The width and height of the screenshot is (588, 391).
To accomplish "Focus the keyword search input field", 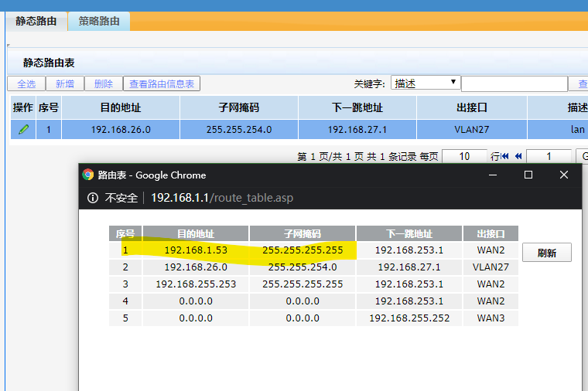I will click(x=514, y=84).
